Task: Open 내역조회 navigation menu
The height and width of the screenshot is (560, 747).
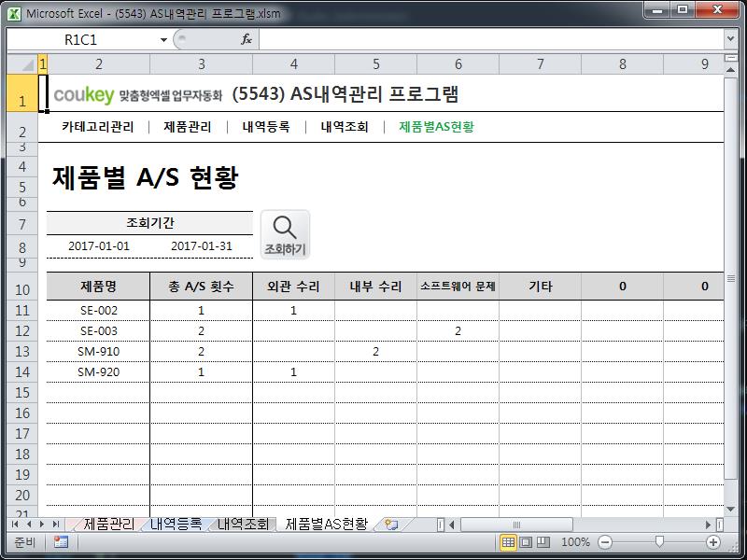Action: (345, 127)
